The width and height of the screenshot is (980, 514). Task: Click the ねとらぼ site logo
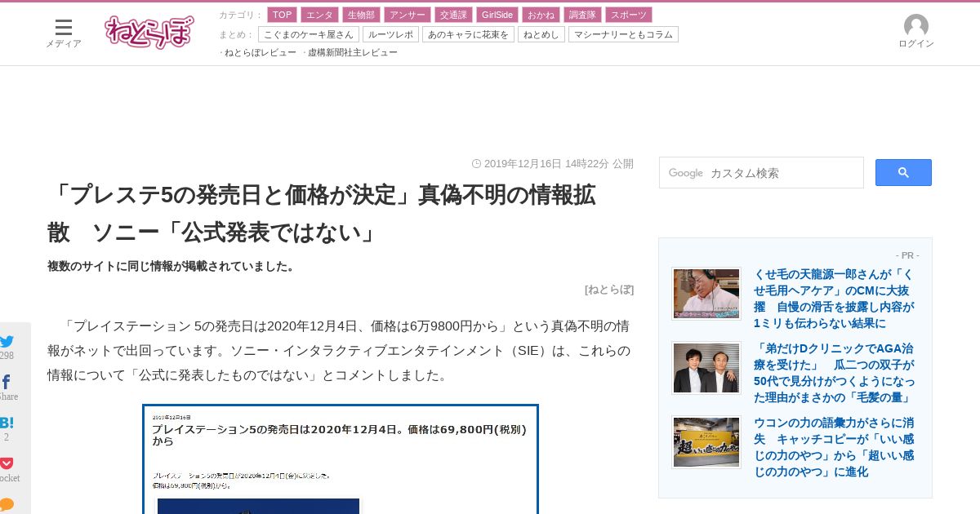[x=149, y=32]
